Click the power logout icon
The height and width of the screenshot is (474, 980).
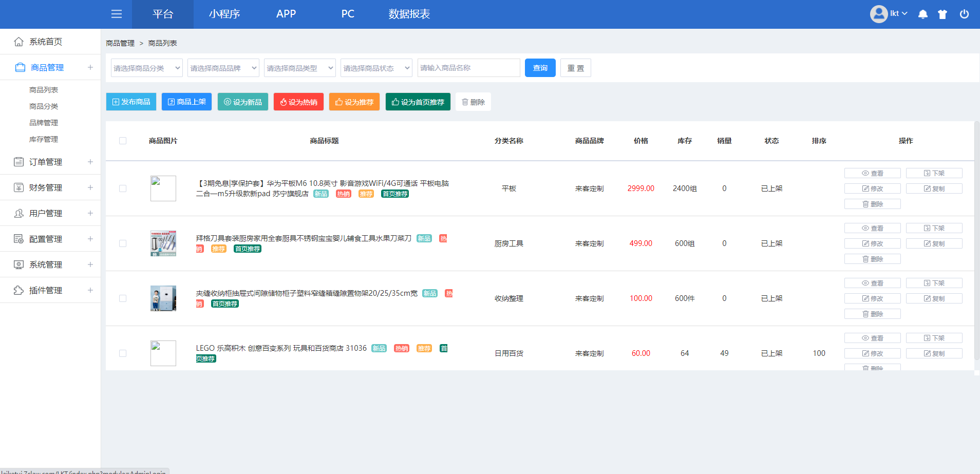[964, 14]
